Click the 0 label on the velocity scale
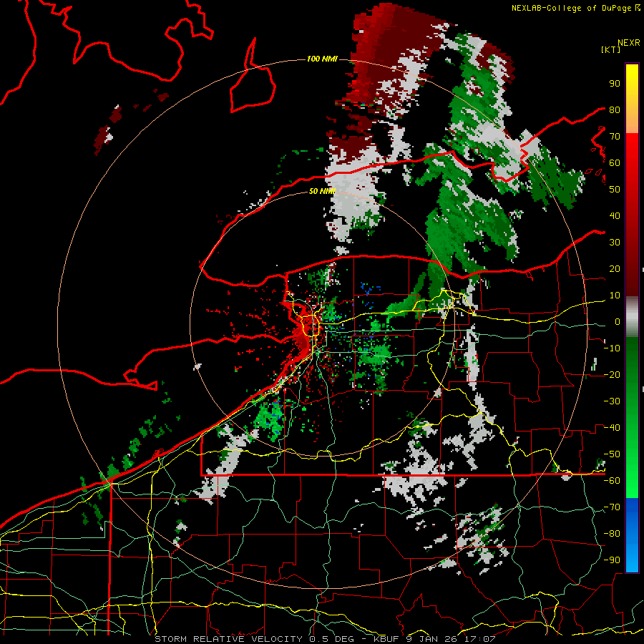 [x=618, y=321]
